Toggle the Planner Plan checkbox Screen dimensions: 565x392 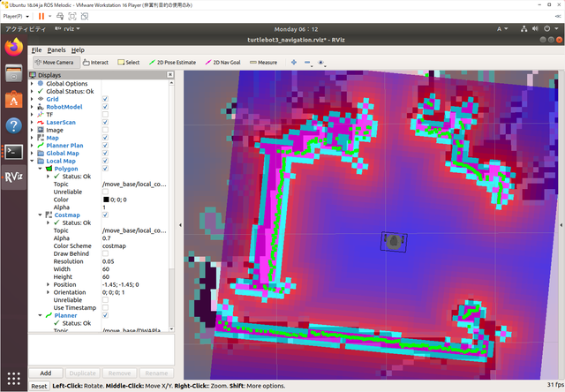click(x=105, y=146)
